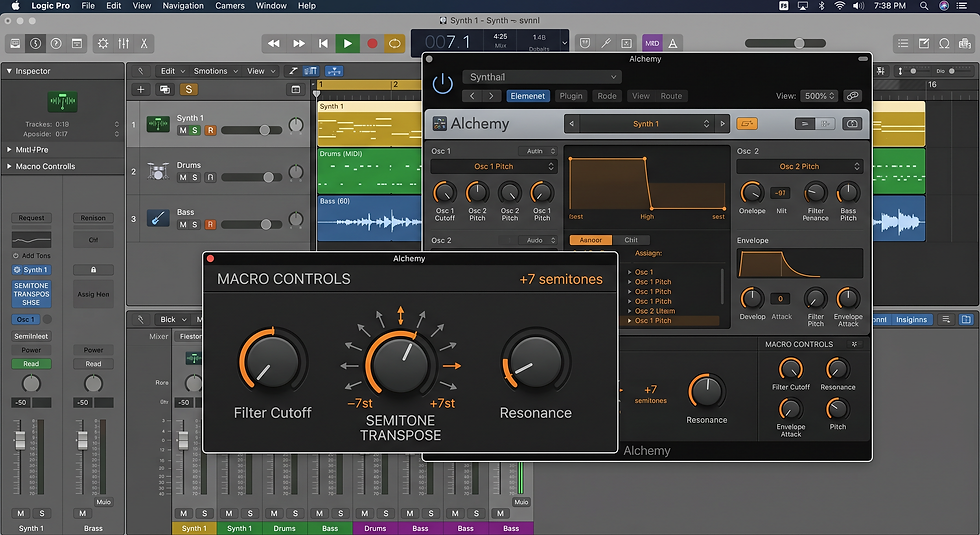Click the Insiginns button on the right

click(x=912, y=319)
